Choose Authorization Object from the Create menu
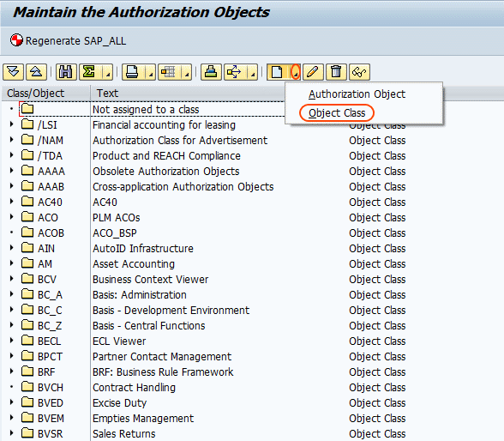This screenshot has height=441, width=504. coord(357,94)
